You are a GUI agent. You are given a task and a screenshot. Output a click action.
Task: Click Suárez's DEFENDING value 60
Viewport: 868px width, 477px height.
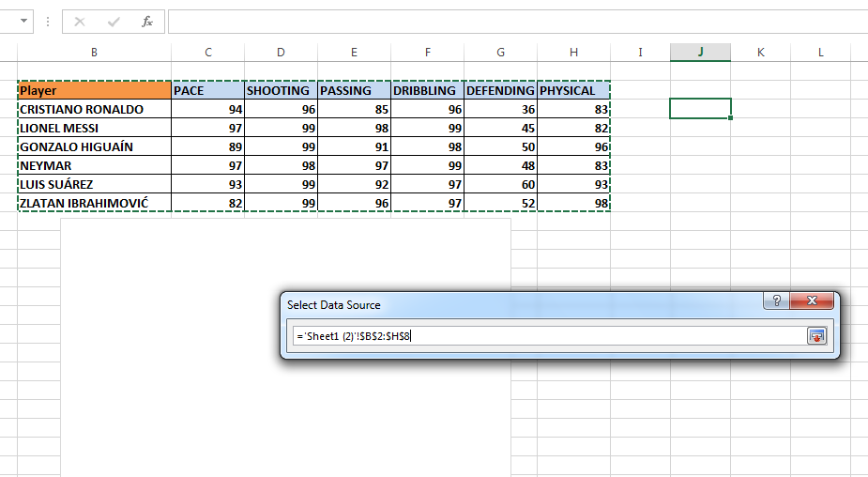pyautogui.click(x=500, y=184)
